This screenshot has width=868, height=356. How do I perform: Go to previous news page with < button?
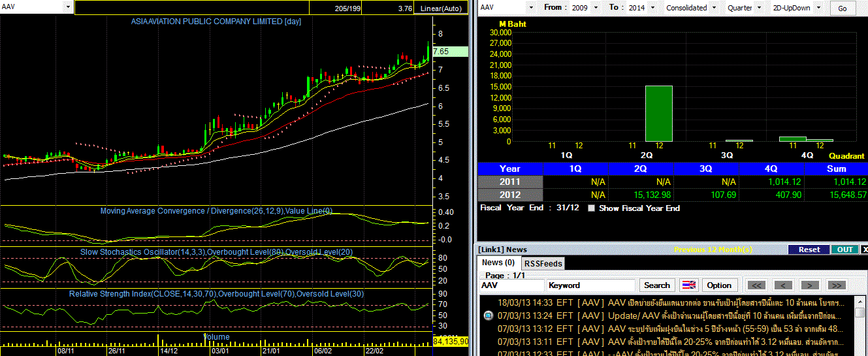tap(783, 285)
